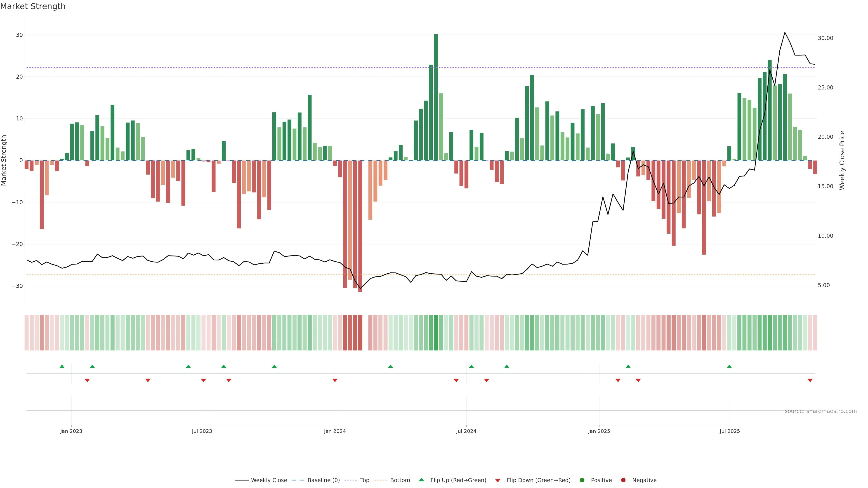Click the Weekly Close Price axis title
The width and height of the screenshot is (868, 488).
842,160
